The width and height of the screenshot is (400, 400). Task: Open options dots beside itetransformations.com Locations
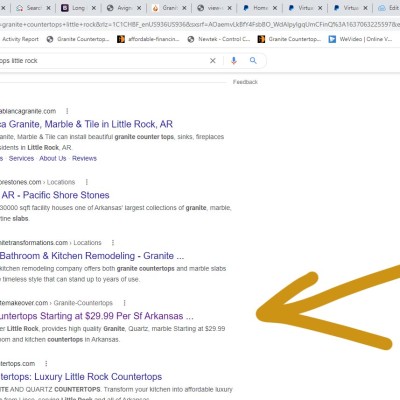[113, 242]
